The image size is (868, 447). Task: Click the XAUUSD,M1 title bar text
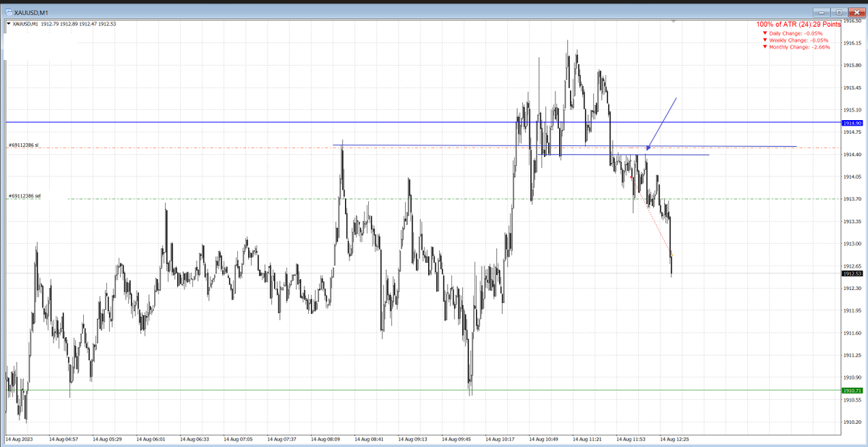(x=32, y=12)
